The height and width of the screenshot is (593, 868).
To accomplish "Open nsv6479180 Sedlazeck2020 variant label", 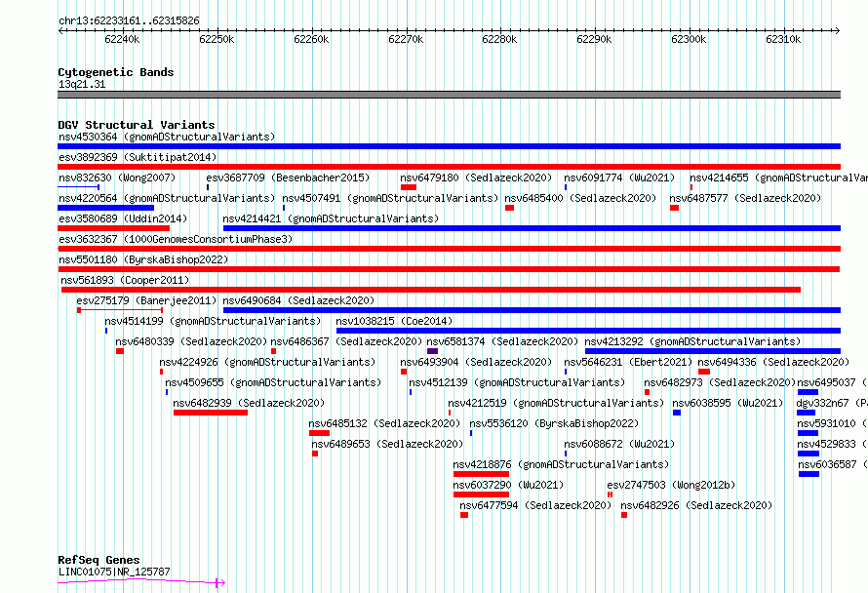I will point(476,178).
